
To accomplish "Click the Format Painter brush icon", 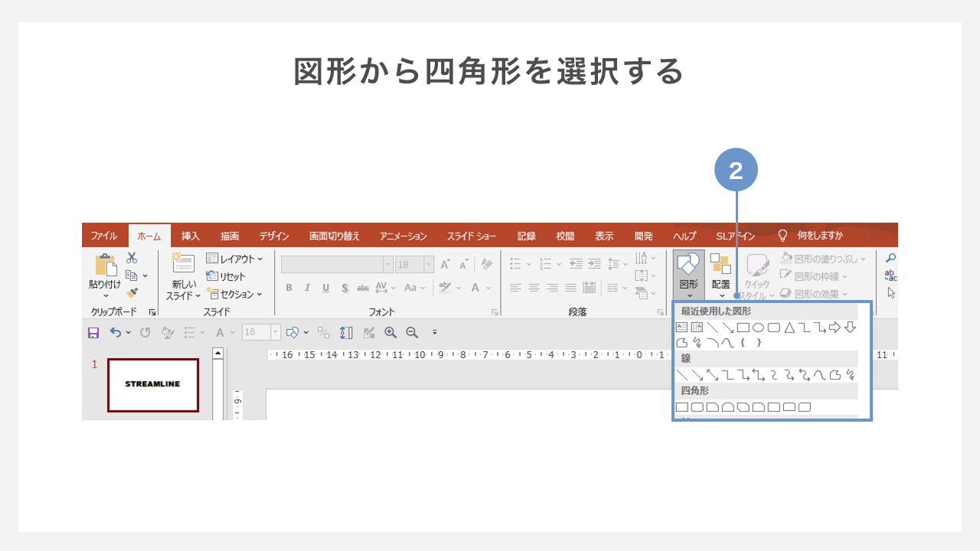I will point(132,293).
